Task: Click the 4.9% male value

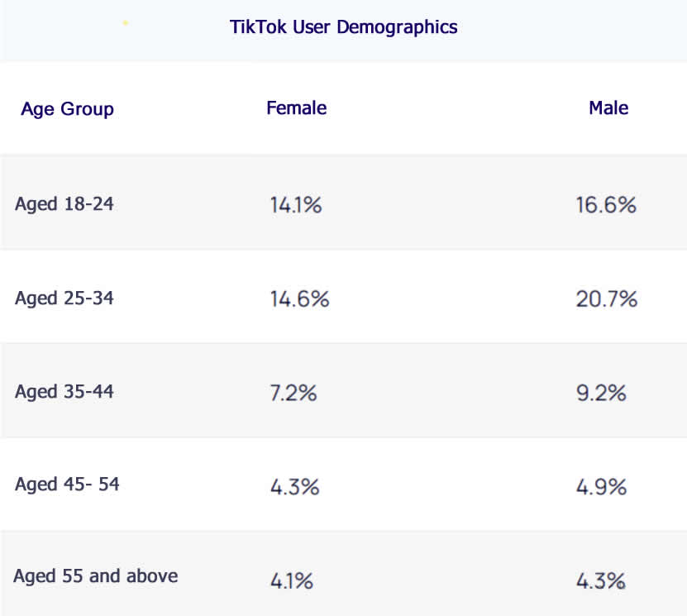Action: 601,487
